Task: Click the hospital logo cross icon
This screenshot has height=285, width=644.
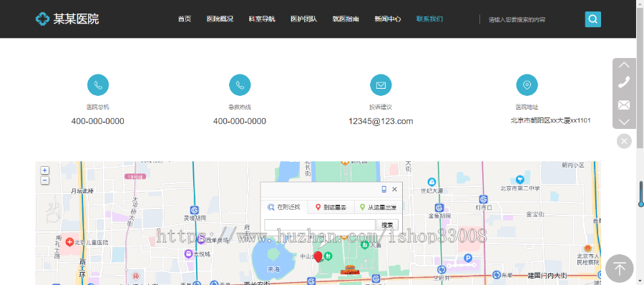Action: pos(42,19)
